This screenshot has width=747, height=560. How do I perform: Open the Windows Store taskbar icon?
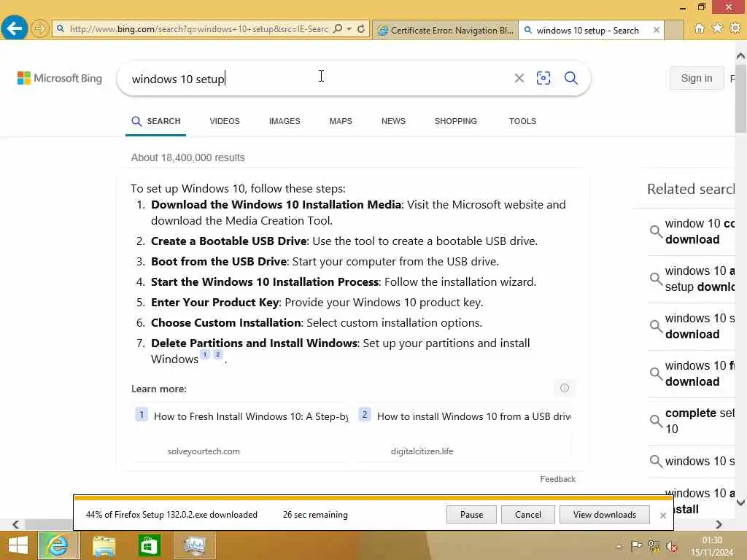tap(149, 545)
